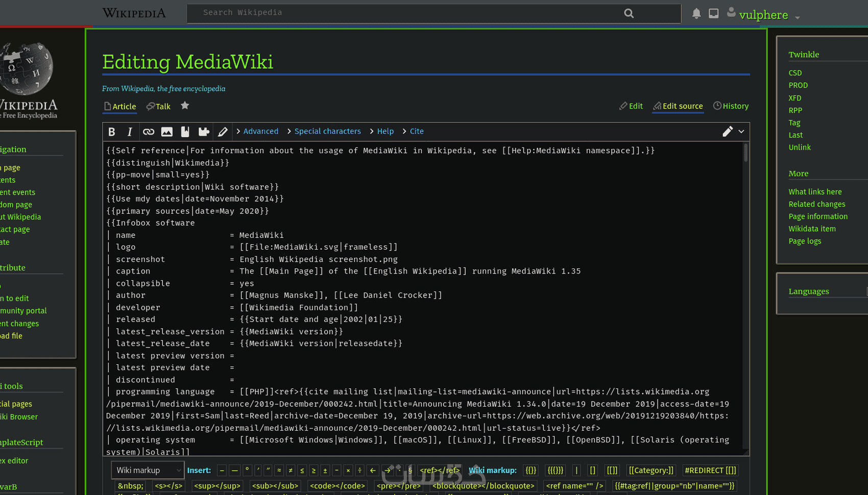Toggle syntax highlighting with the pencil icon
The width and height of the screenshot is (868, 495).
tap(223, 131)
